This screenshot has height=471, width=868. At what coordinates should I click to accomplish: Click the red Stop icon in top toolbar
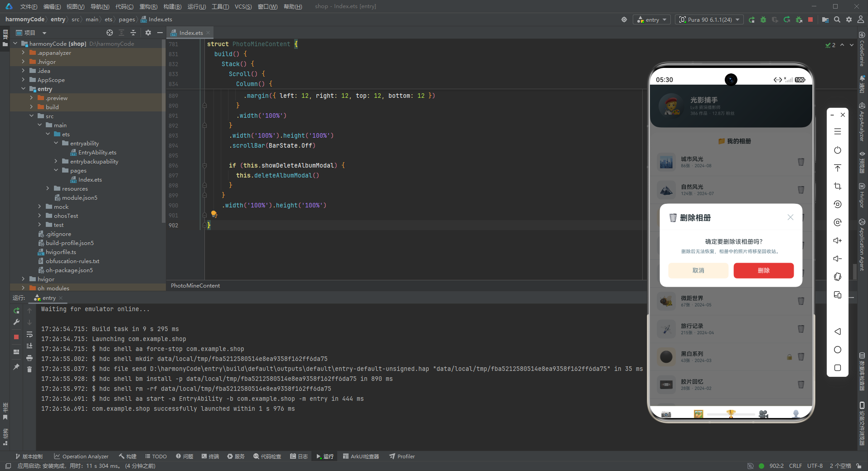[810, 19]
